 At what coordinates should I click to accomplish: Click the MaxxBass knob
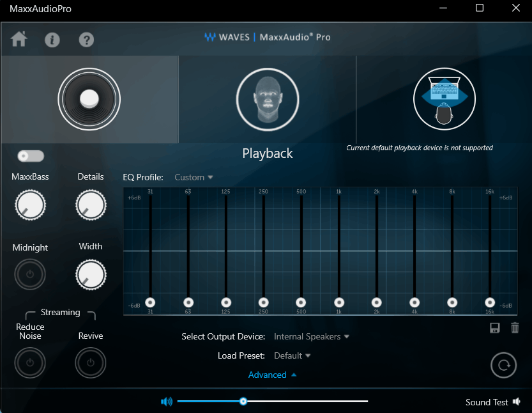pyautogui.click(x=30, y=205)
